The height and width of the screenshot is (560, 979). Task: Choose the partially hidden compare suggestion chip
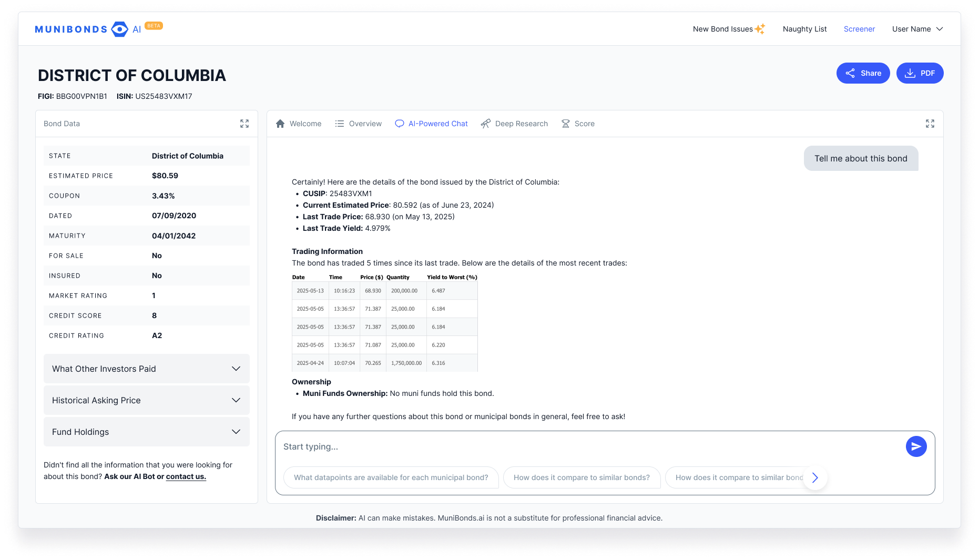coord(736,477)
